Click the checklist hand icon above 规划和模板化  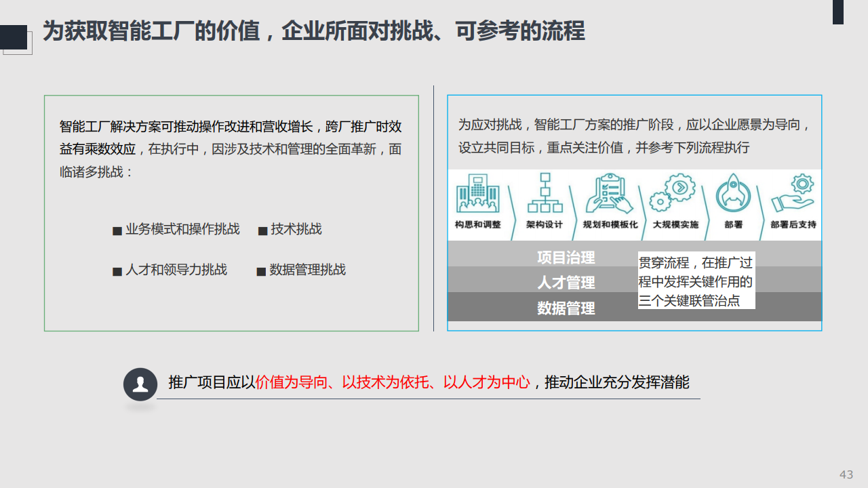point(609,194)
